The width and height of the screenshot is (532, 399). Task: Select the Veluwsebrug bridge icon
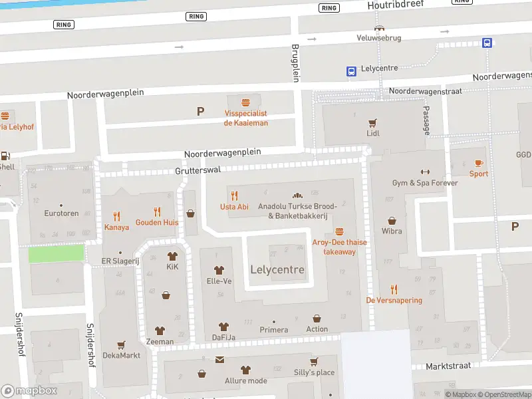point(379,28)
